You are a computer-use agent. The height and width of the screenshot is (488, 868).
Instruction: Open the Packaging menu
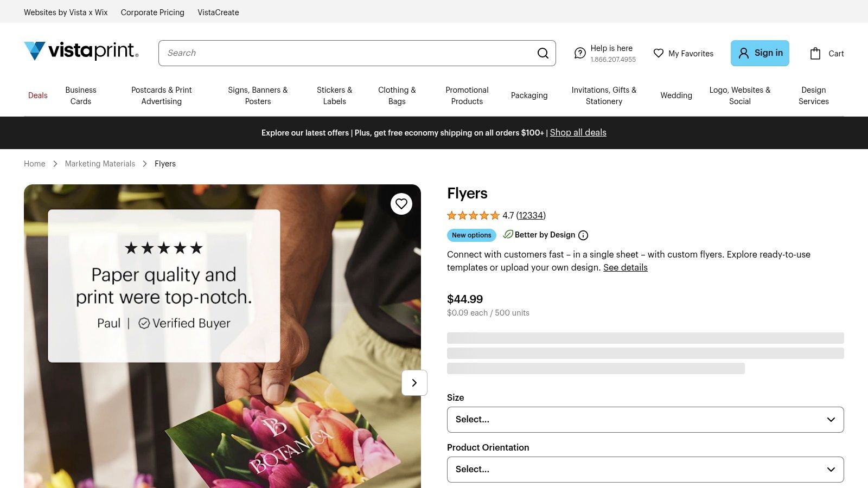pos(529,95)
